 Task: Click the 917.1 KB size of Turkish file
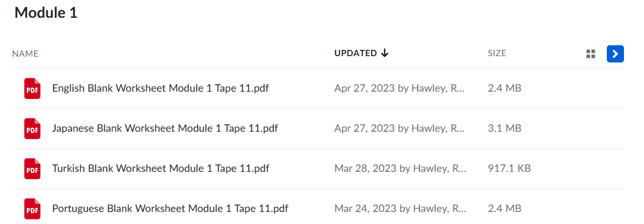[x=509, y=168]
